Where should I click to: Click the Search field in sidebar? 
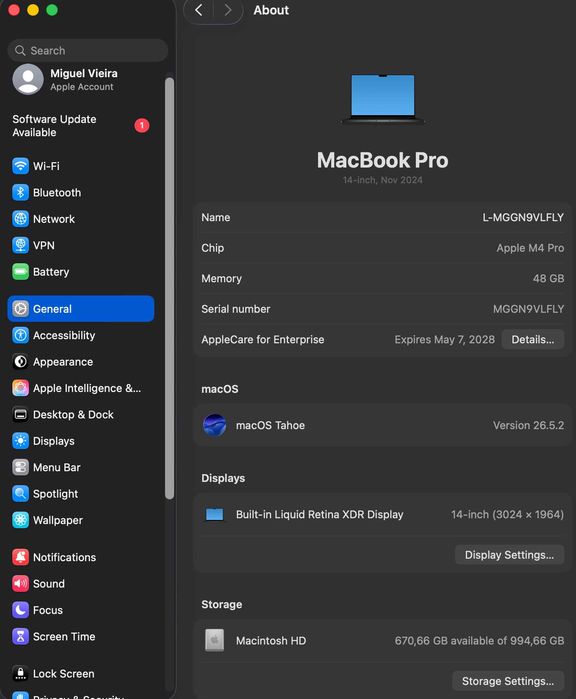(x=88, y=50)
